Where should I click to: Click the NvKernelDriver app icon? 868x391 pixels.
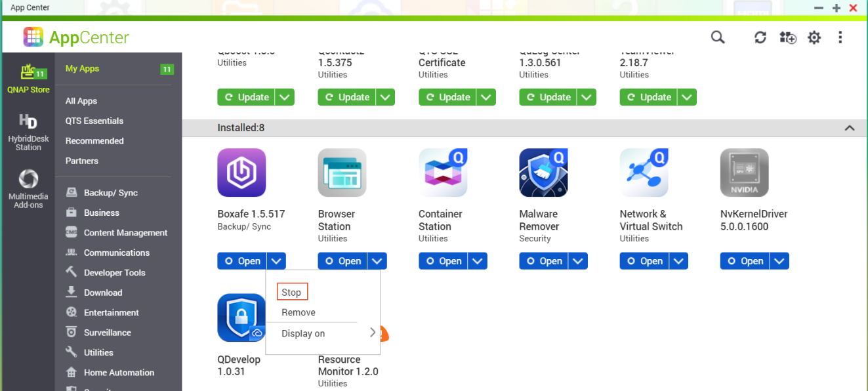[x=744, y=173]
